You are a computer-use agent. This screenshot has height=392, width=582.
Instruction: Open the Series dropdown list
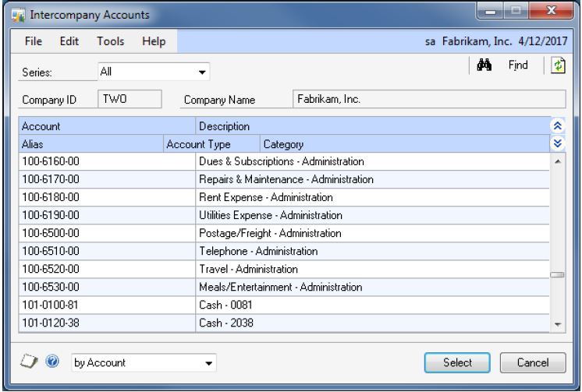coord(203,72)
